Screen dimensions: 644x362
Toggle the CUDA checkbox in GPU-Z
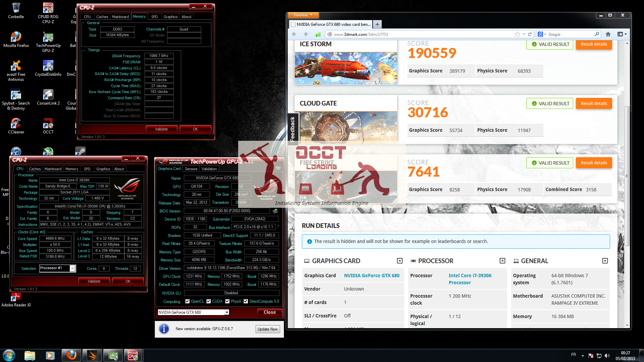pyautogui.click(x=209, y=301)
